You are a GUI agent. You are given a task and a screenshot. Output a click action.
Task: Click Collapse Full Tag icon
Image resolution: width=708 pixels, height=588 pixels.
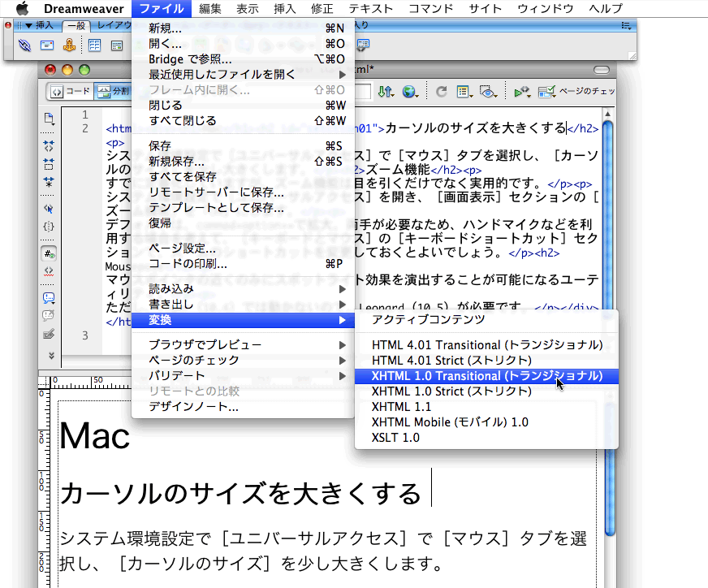[49, 145]
